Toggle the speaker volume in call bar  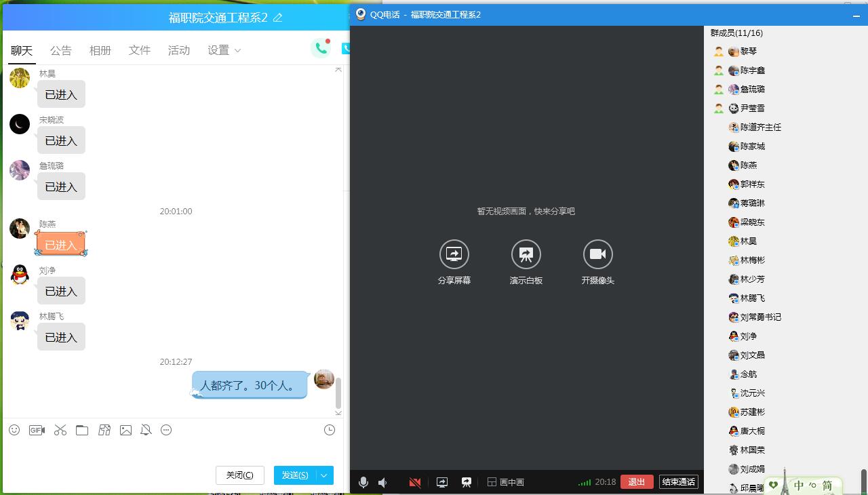[383, 482]
